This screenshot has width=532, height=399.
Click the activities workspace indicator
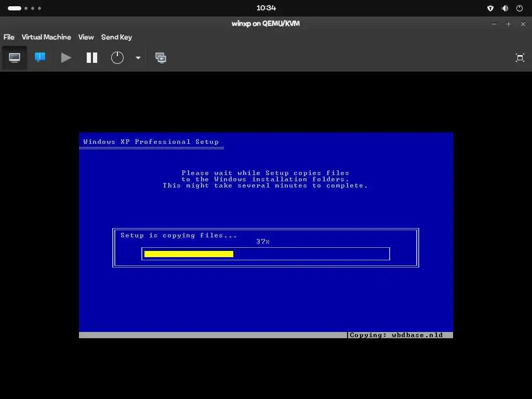coord(24,8)
